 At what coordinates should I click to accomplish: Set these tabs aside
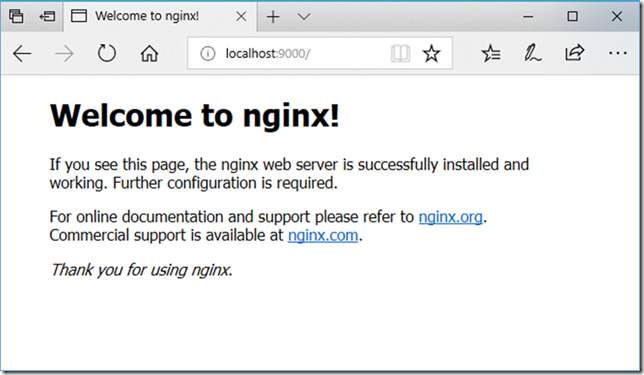47,16
